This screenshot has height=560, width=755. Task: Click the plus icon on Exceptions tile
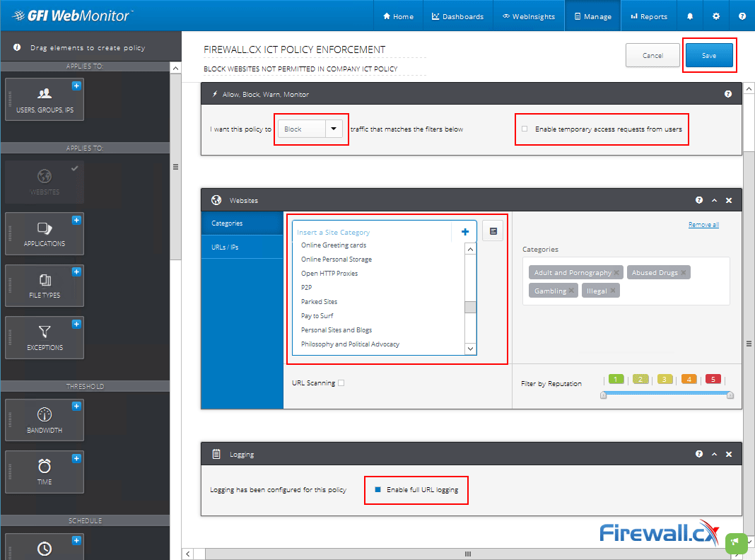pos(76,324)
